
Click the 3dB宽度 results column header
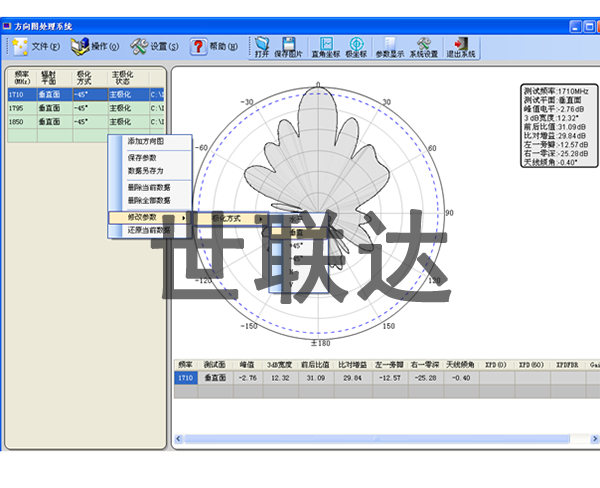[x=280, y=365]
